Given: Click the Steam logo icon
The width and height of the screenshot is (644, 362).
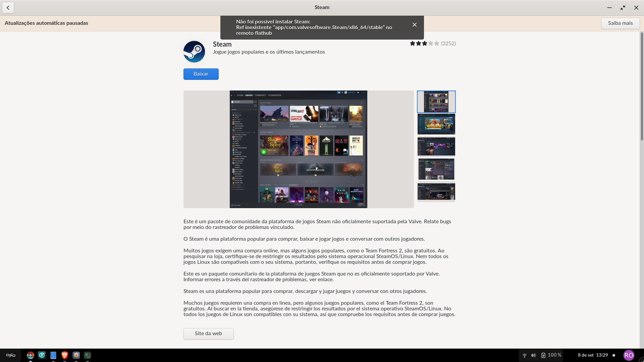Looking at the screenshot, I should (194, 52).
